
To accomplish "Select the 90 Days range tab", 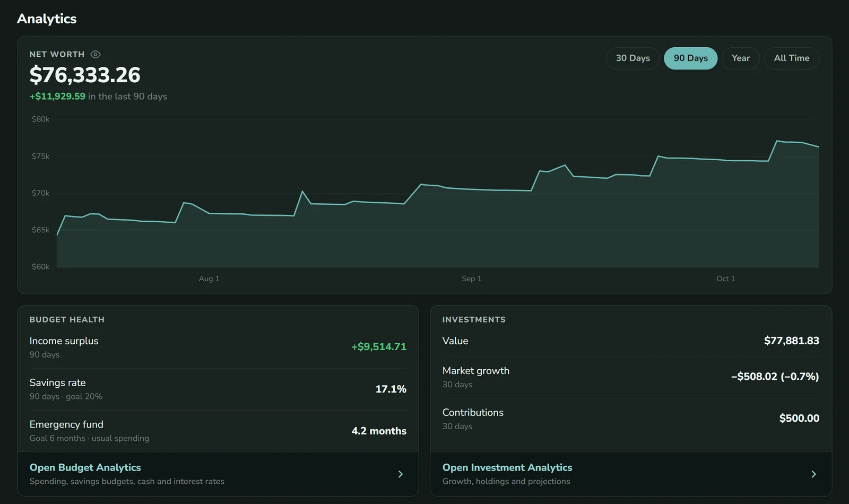I will [690, 58].
